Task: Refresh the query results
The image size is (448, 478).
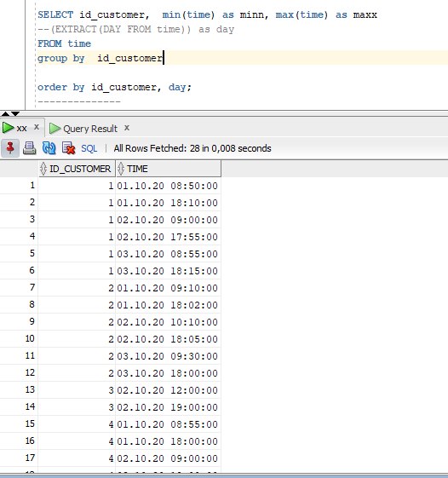Action: click(49, 148)
